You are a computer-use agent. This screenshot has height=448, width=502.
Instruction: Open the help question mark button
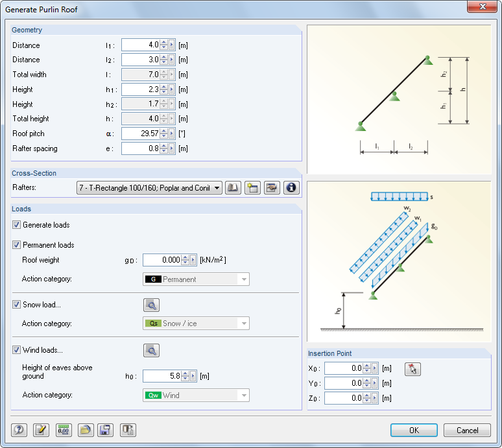pyautogui.click(x=19, y=430)
